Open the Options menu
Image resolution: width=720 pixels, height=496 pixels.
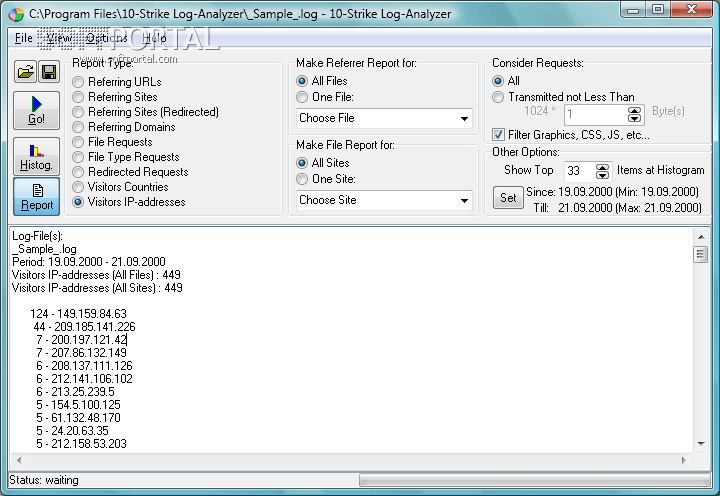point(107,38)
